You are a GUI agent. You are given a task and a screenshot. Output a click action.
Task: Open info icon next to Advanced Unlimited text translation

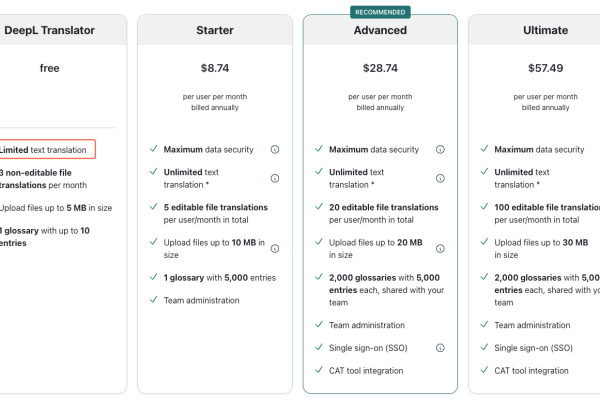click(440, 178)
